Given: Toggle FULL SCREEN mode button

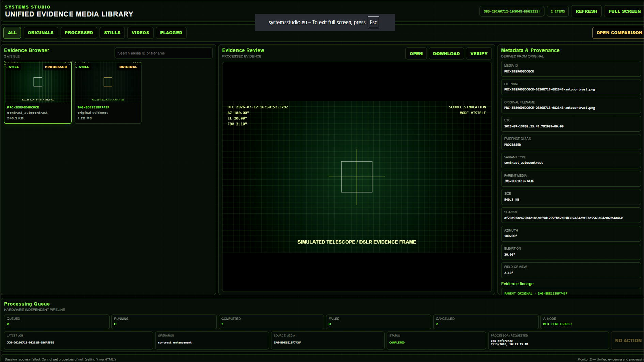Looking at the screenshot, I should pyautogui.click(x=624, y=11).
